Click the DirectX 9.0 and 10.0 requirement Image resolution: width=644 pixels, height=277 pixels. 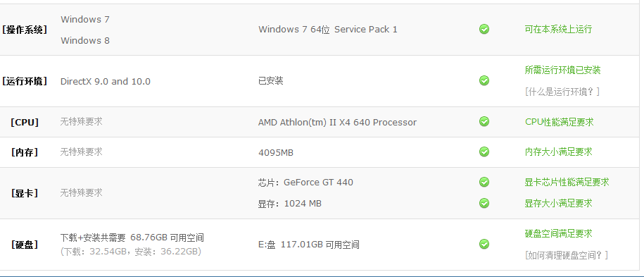click(105, 82)
